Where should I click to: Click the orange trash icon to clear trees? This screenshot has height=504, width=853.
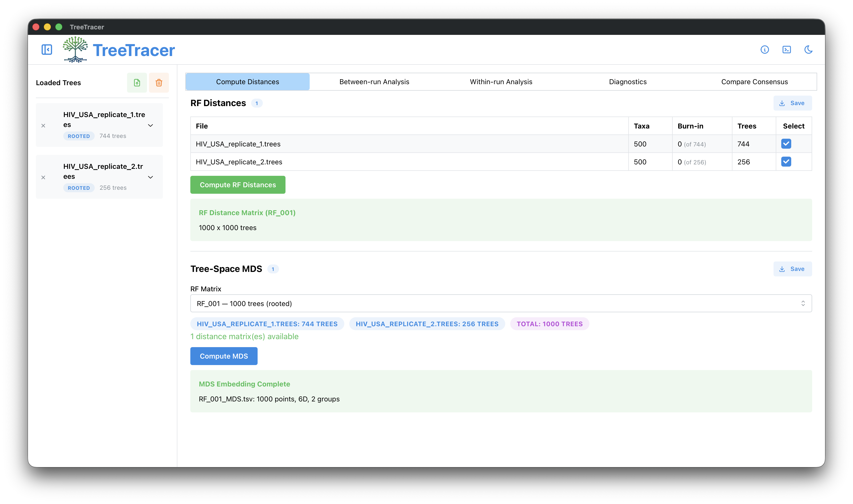159,82
